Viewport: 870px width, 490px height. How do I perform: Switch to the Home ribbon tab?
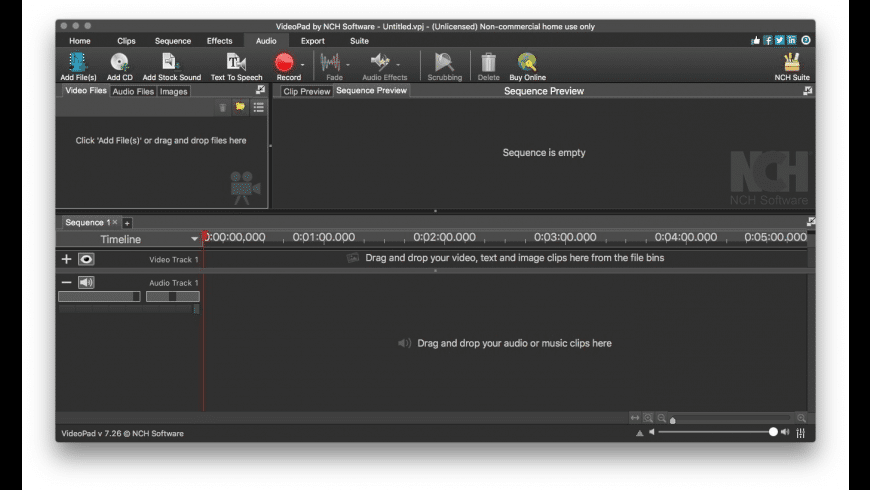pyautogui.click(x=80, y=41)
